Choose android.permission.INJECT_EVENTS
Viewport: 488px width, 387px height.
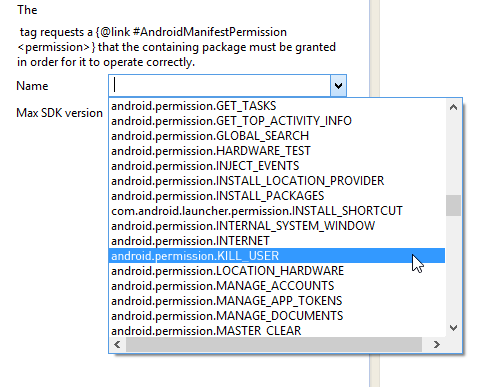tap(277, 166)
